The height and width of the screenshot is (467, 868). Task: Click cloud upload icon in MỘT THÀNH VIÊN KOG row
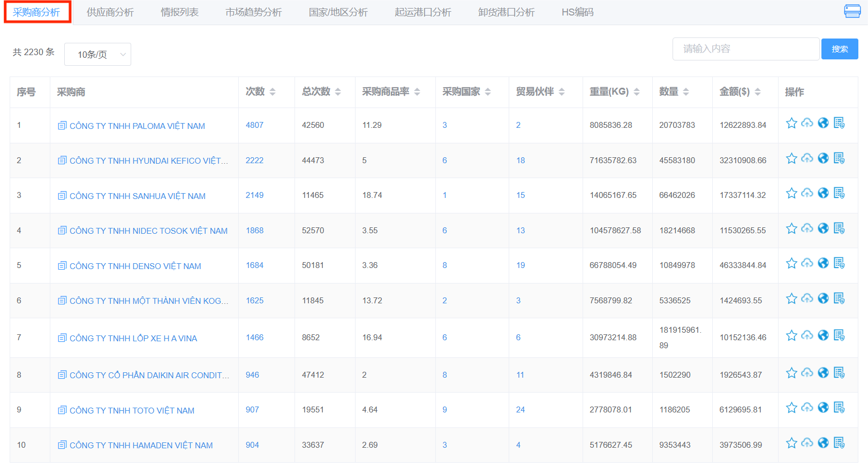point(807,298)
